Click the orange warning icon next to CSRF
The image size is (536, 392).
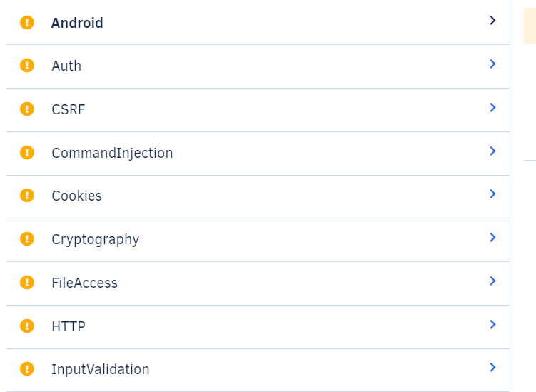[27, 109]
